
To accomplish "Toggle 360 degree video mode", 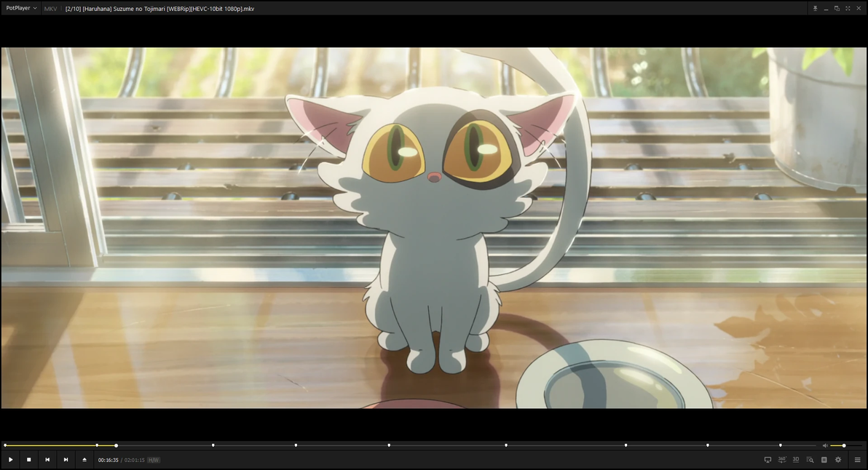I will click(782, 460).
